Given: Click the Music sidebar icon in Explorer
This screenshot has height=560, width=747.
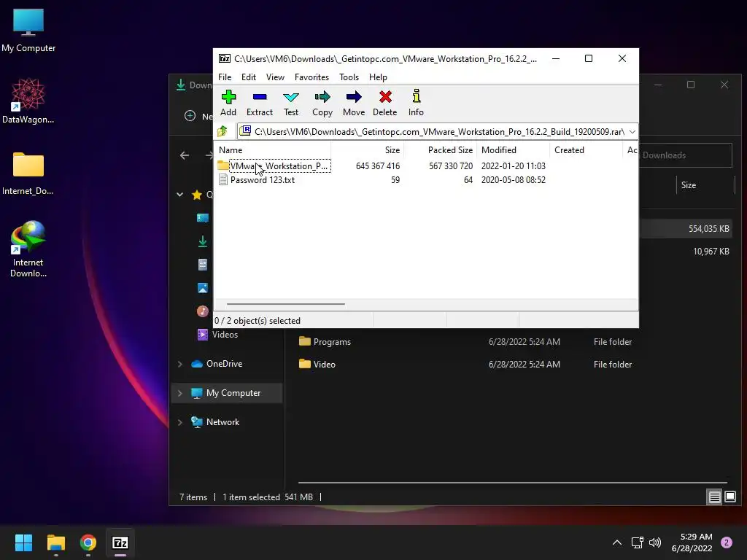Looking at the screenshot, I should 203,311.
